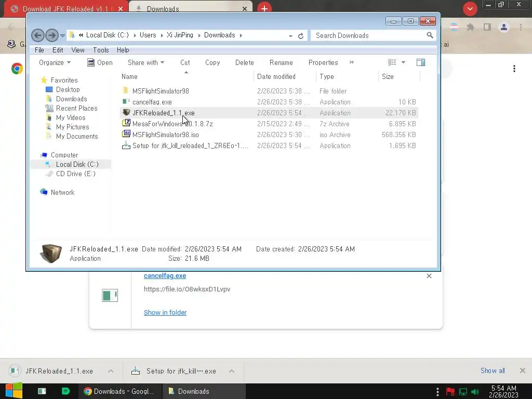Open Downloads in the sidebar favorites
Image resolution: width=532 pixels, height=399 pixels.
[x=71, y=99]
